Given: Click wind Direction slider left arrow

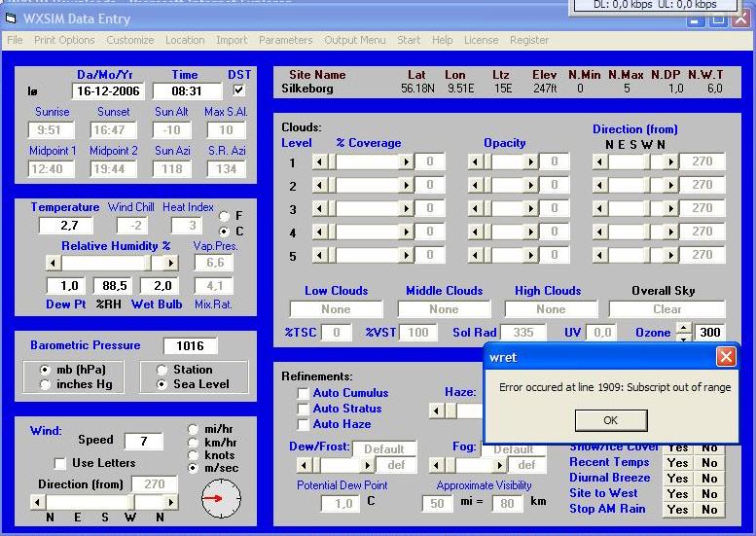Looking at the screenshot, I should pyautogui.click(x=38, y=502).
